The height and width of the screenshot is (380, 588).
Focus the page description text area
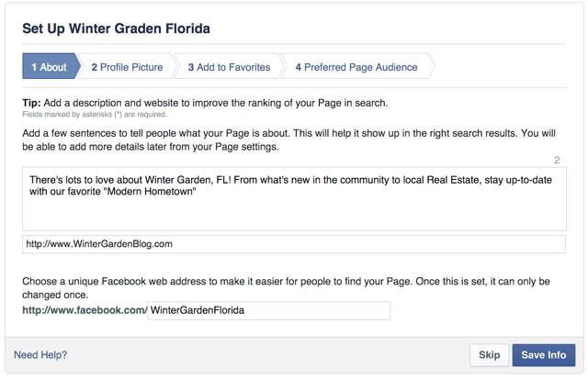tap(294, 199)
